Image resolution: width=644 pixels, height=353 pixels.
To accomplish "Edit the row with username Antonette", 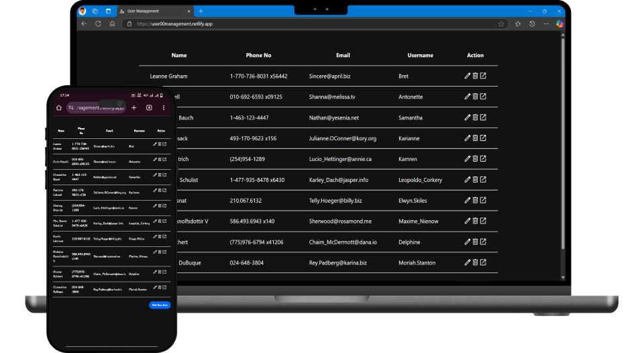I will (x=468, y=96).
